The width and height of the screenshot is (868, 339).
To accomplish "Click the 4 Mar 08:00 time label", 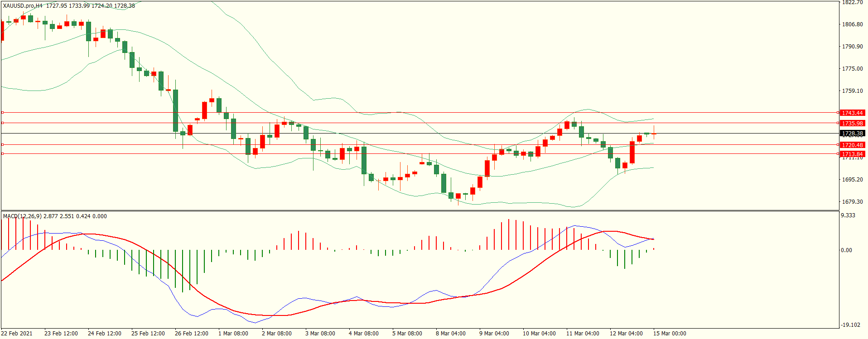I will click(x=364, y=334).
